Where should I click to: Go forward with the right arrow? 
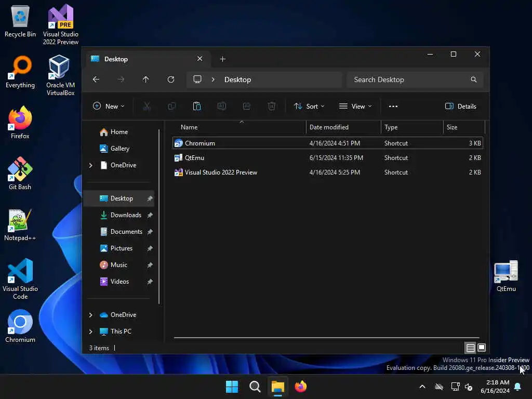121,79
